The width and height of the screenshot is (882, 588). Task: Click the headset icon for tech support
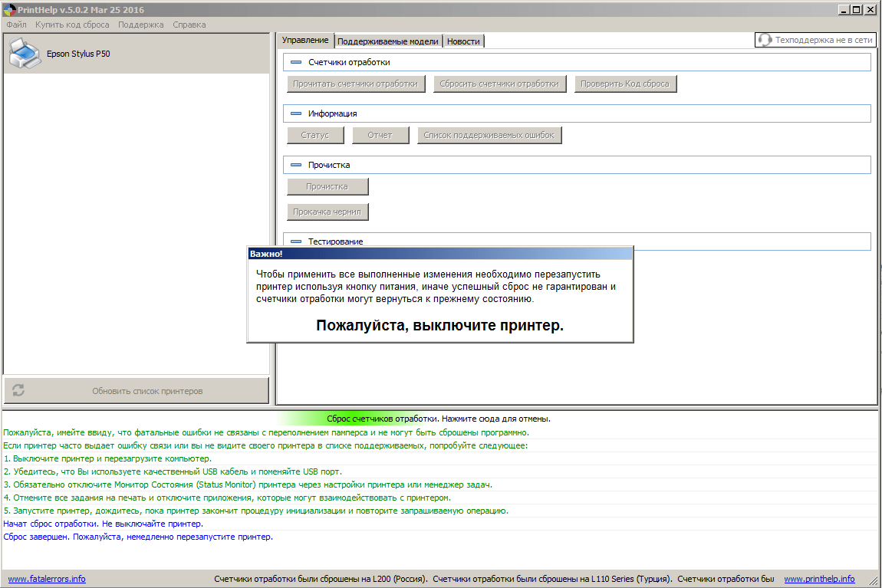coord(765,40)
